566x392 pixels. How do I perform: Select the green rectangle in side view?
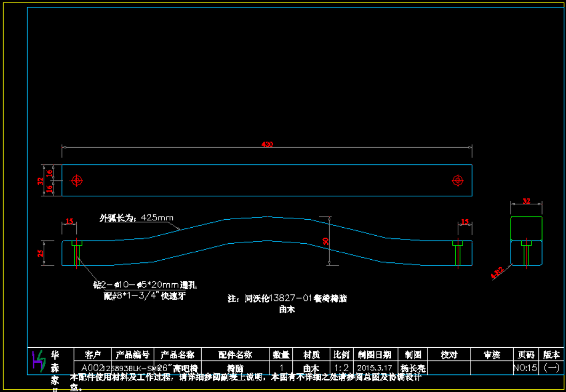526,228
